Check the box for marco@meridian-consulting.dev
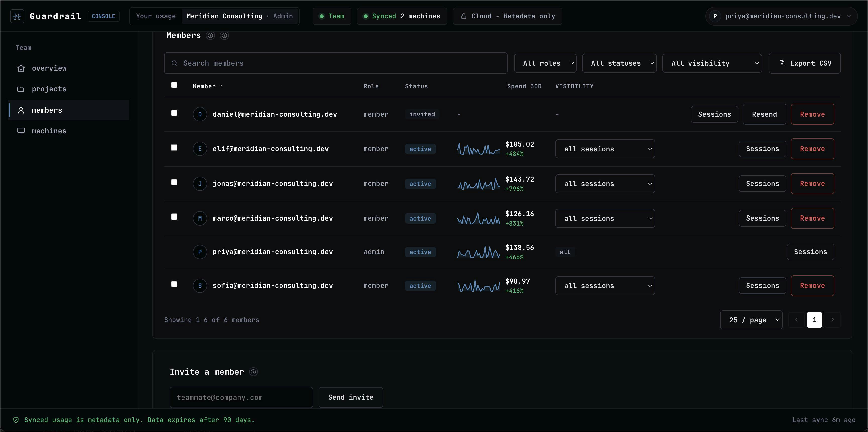The width and height of the screenshot is (868, 432). click(x=174, y=217)
